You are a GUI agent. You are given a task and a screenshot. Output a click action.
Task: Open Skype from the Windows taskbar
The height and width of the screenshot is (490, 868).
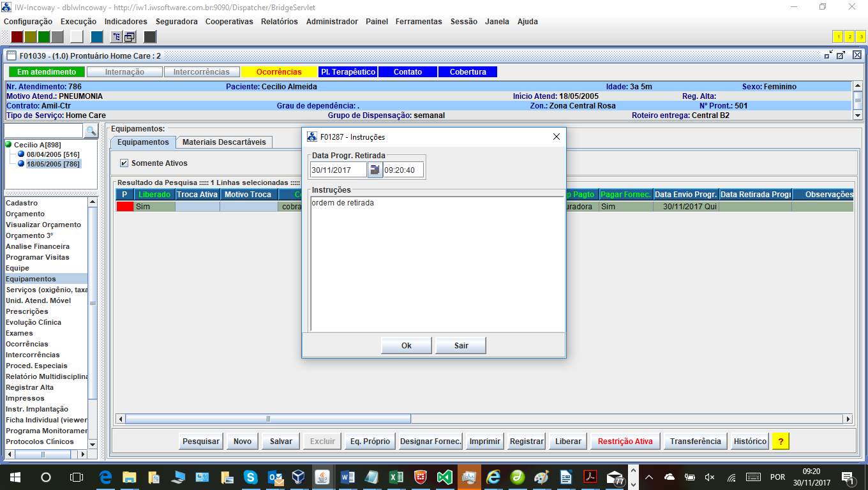(250, 477)
